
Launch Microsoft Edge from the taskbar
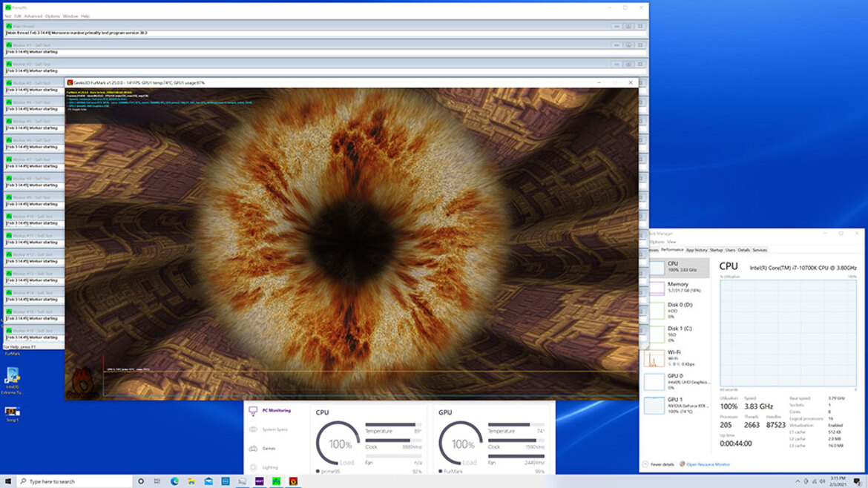174,481
